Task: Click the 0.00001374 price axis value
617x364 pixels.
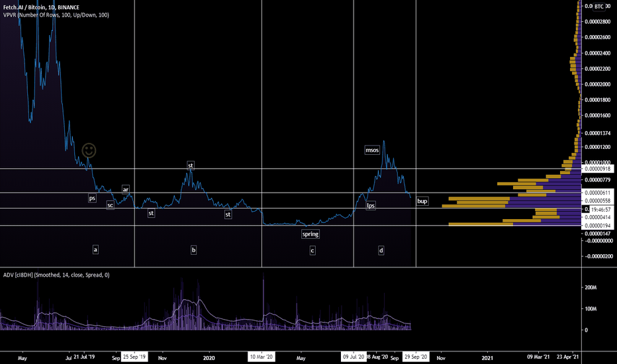Action: point(597,133)
